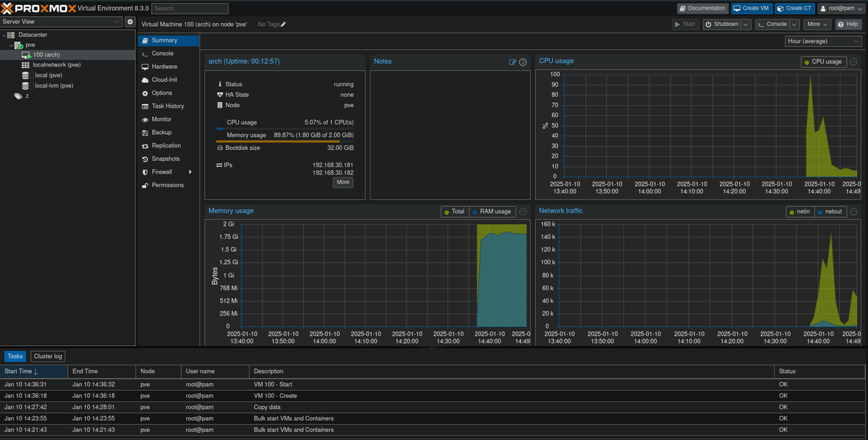Click the memory usage progress bar
The height and width of the screenshot is (440, 868).
pos(285,141)
